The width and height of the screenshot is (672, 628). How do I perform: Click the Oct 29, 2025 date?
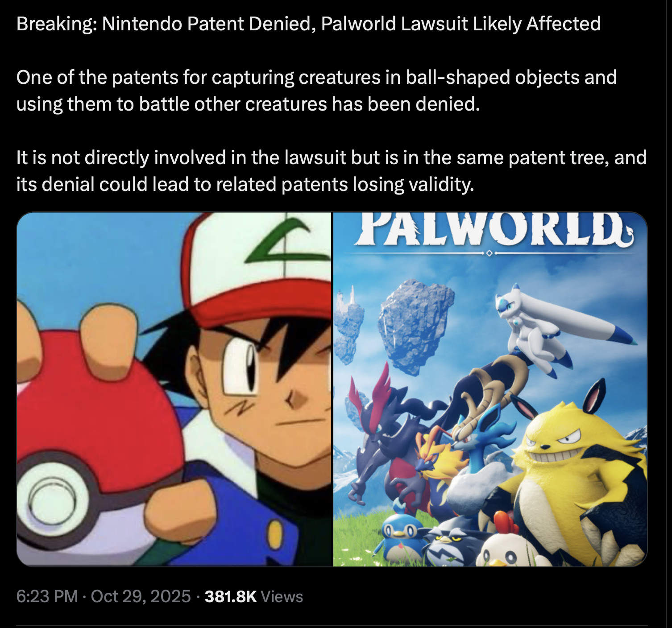pyautogui.click(x=141, y=596)
